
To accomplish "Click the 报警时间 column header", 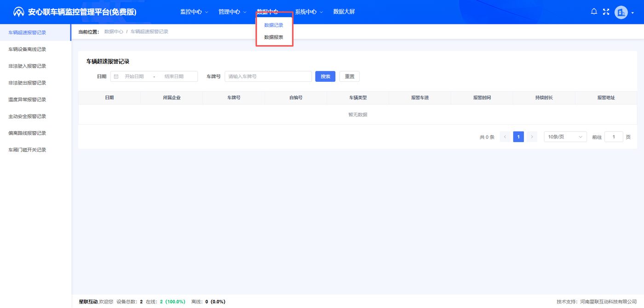I will point(482,98).
